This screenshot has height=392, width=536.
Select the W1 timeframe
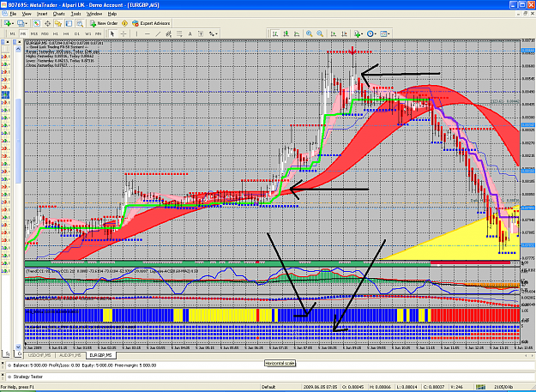point(87,33)
